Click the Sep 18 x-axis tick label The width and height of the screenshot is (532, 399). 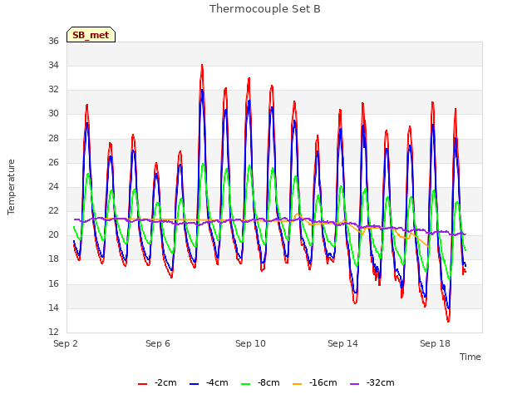coord(435,343)
